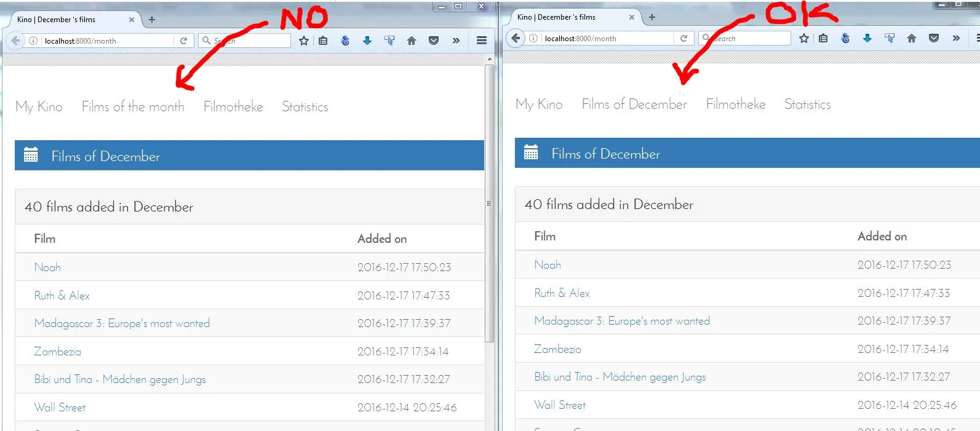Expand toolbar overflow chevron in right browser

tap(956, 38)
